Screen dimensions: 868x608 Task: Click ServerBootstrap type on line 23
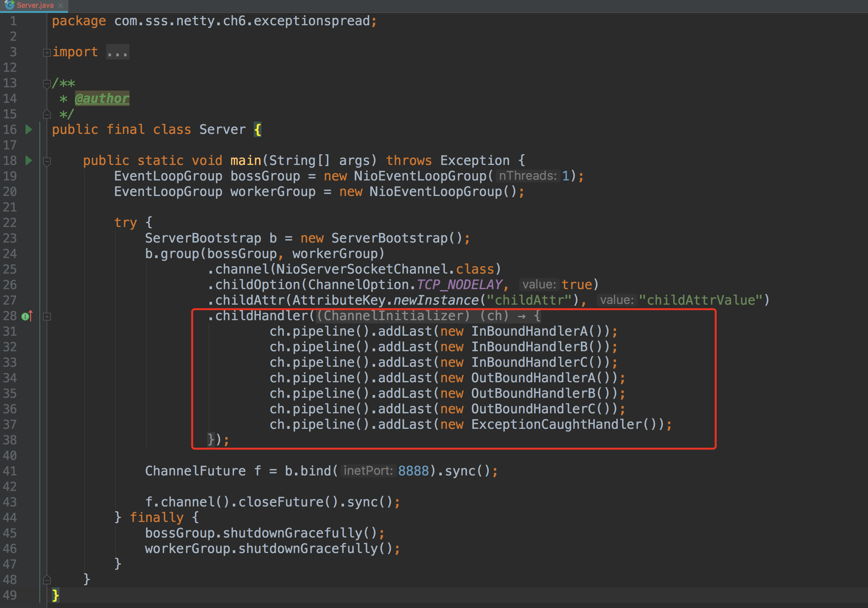tap(203, 238)
